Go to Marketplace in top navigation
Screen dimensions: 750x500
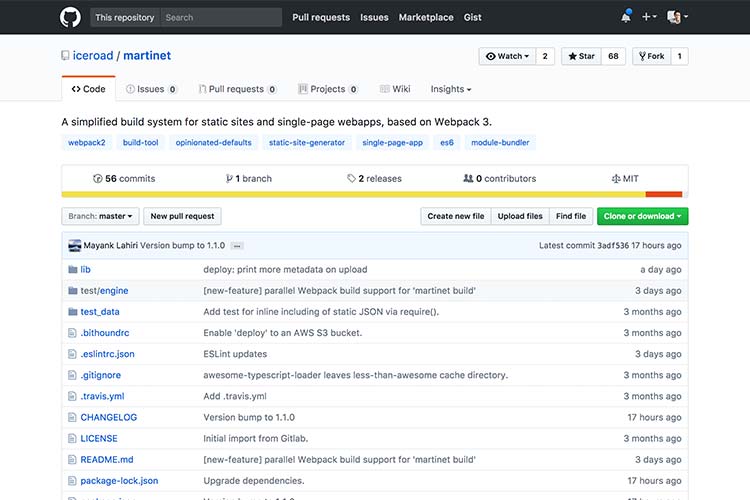click(426, 17)
